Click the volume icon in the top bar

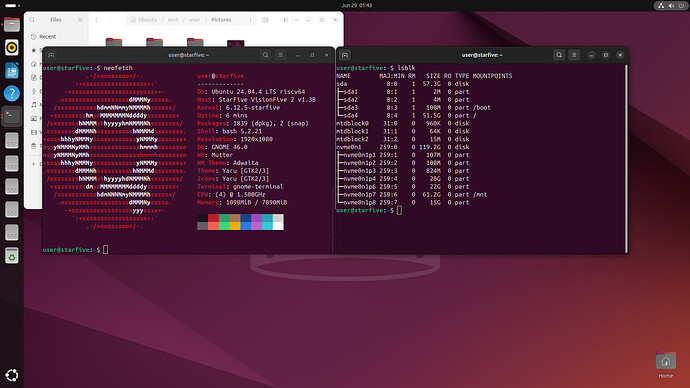tap(671, 6)
